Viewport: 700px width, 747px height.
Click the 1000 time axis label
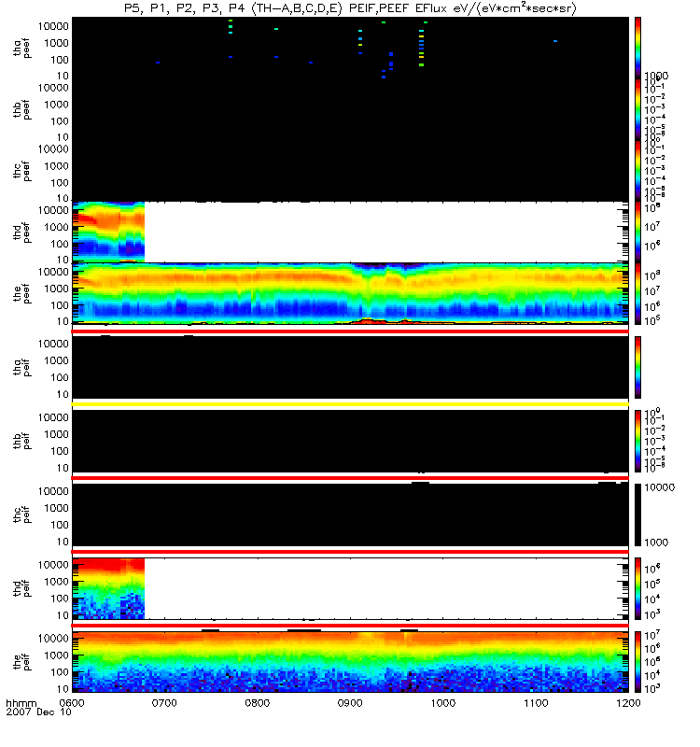click(x=442, y=703)
